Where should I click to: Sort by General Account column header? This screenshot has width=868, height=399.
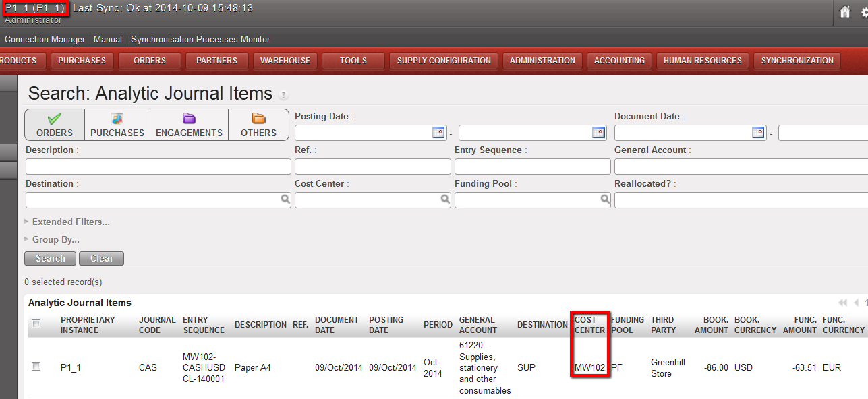(478, 325)
